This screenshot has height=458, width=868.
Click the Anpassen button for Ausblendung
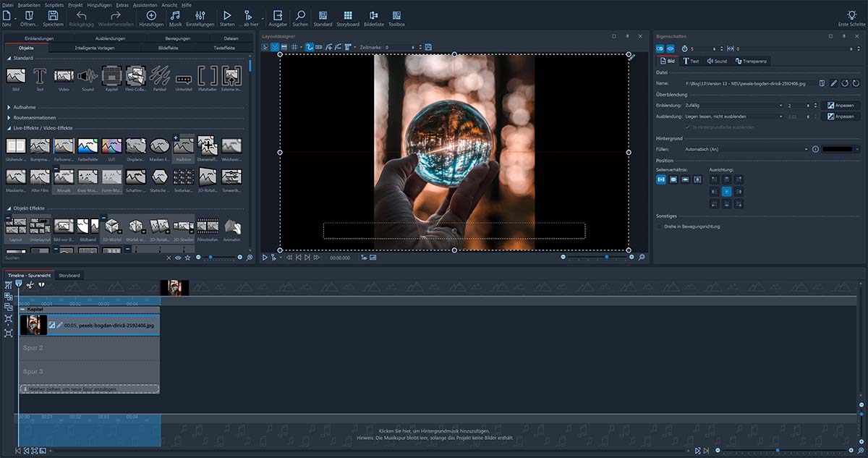tap(840, 116)
